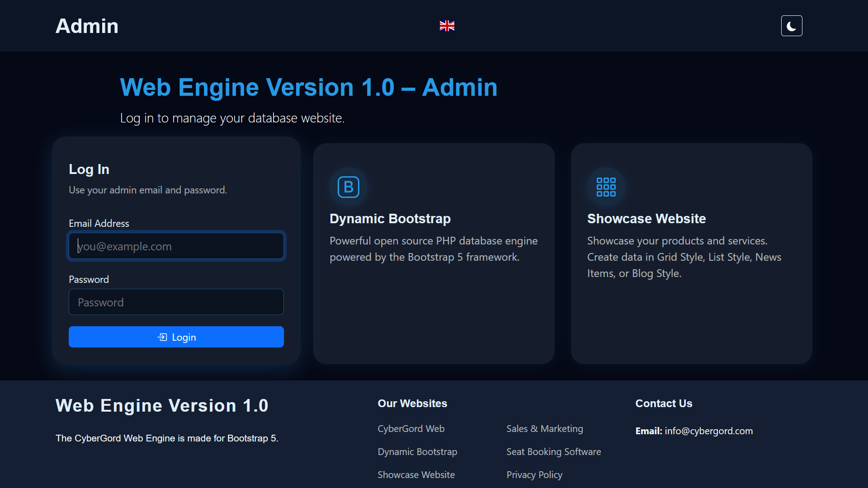Open the Dynamic Bootstrap footer link

pos(417,451)
